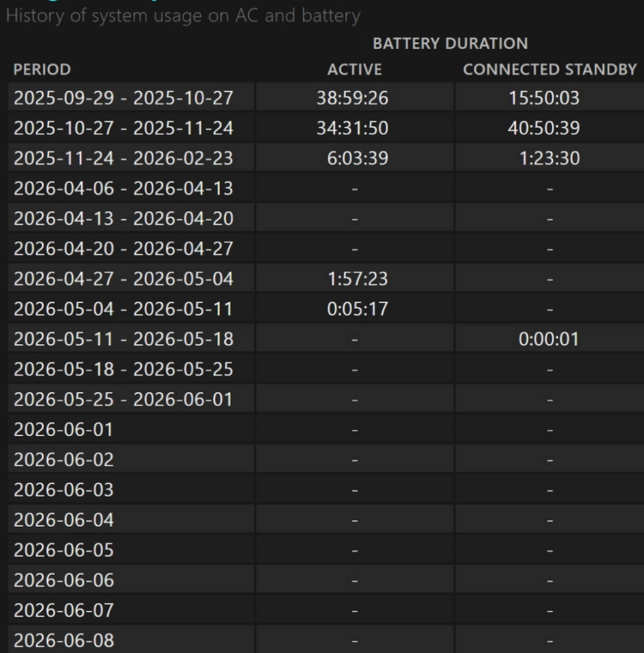Click connected standby value 1:23:30
Image resolution: width=644 pixels, height=653 pixels.
[x=550, y=158]
